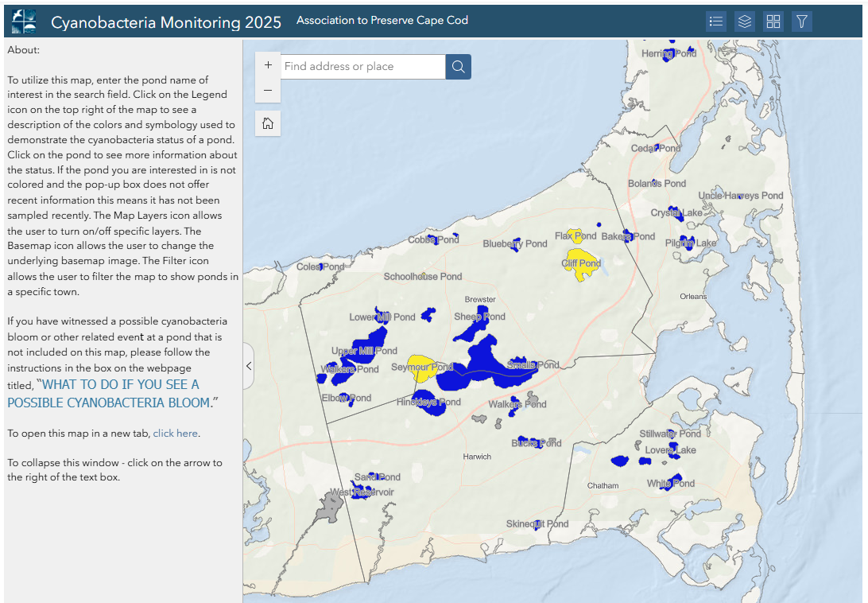This screenshot has width=868, height=603.
Task: Zoom in with the plus button
Action: pyautogui.click(x=268, y=66)
